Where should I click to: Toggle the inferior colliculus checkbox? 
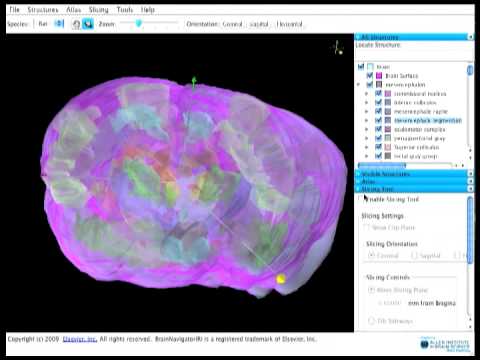coord(378,102)
